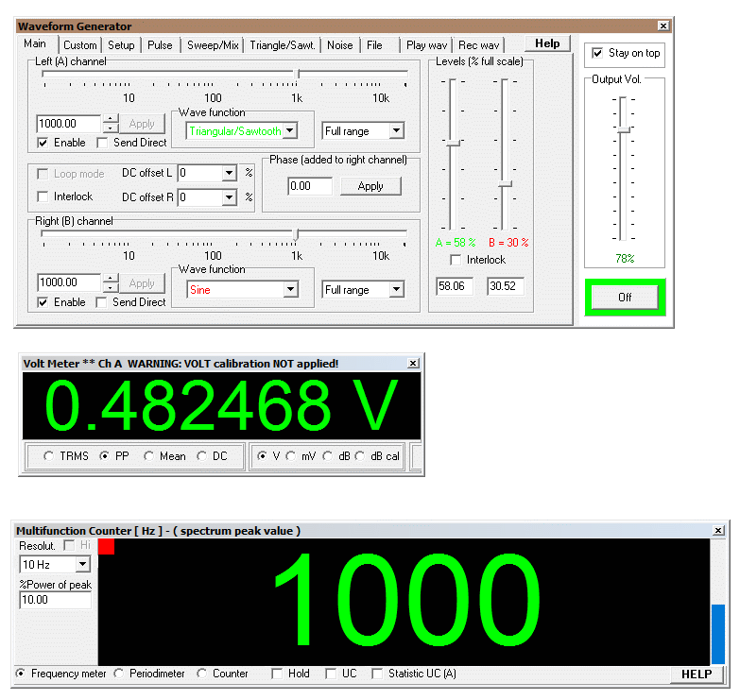Image resolution: width=740 pixels, height=700 pixels.
Task: Select Periodimeter mode
Action: (118, 674)
